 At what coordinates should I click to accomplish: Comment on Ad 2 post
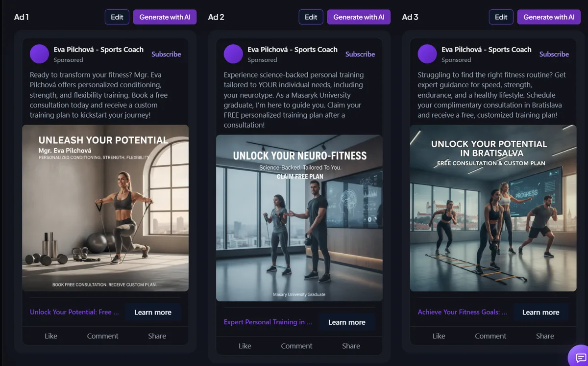(296, 346)
